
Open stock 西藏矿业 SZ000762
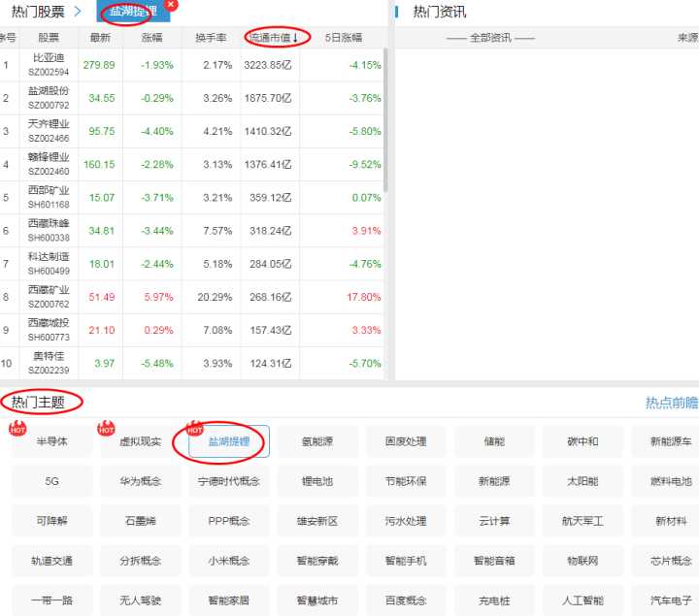(49, 297)
